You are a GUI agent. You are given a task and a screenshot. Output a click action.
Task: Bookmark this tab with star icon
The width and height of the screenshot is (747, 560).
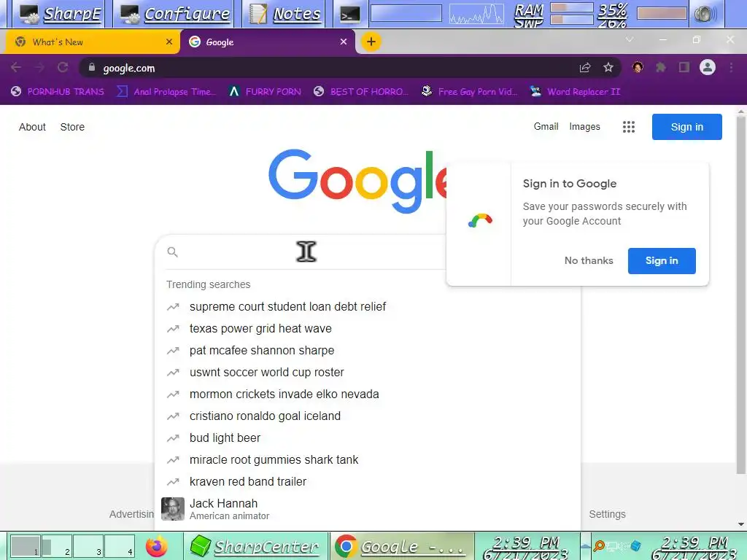click(x=608, y=68)
